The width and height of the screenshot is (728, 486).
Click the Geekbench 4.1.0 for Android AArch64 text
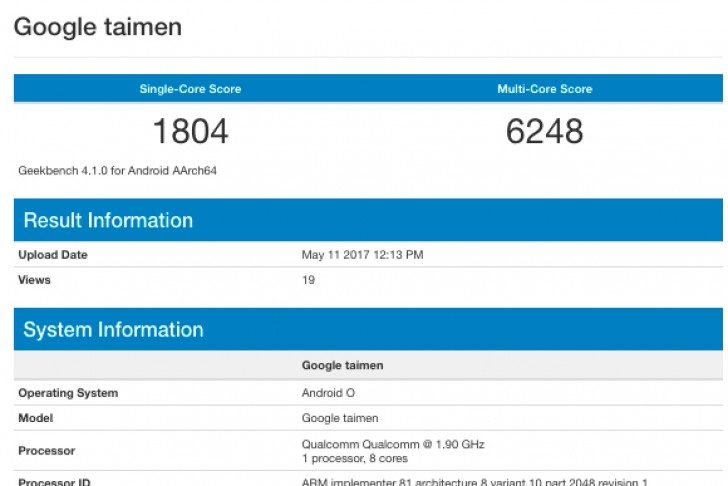click(x=117, y=170)
